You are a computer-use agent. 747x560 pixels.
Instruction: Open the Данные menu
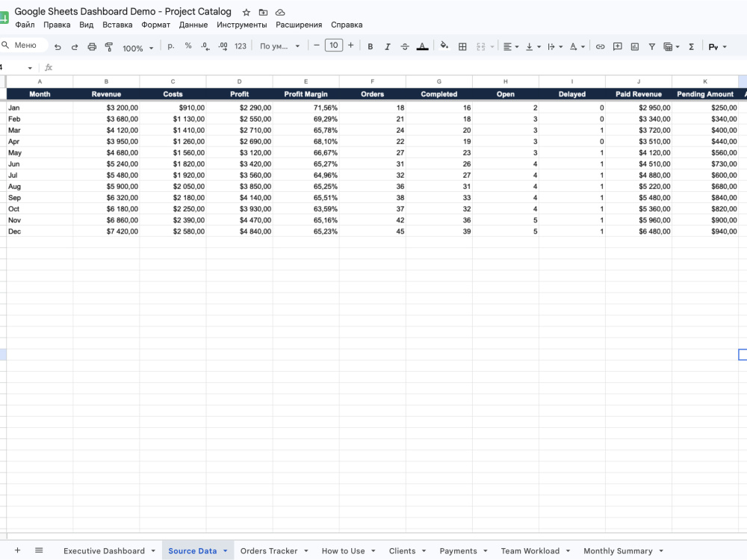click(193, 25)
